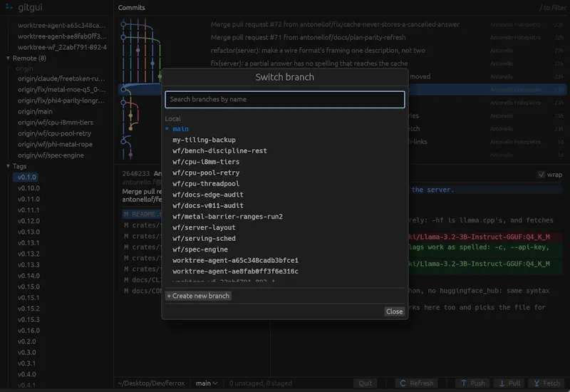Open commit fix(server): a partial answer
570x392 pixels.
(x=309, y=63)
